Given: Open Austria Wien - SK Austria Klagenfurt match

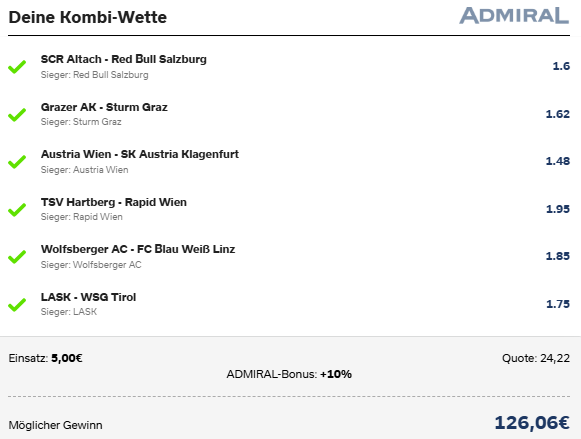Looking at the screenshot, I should pos(140,154).
